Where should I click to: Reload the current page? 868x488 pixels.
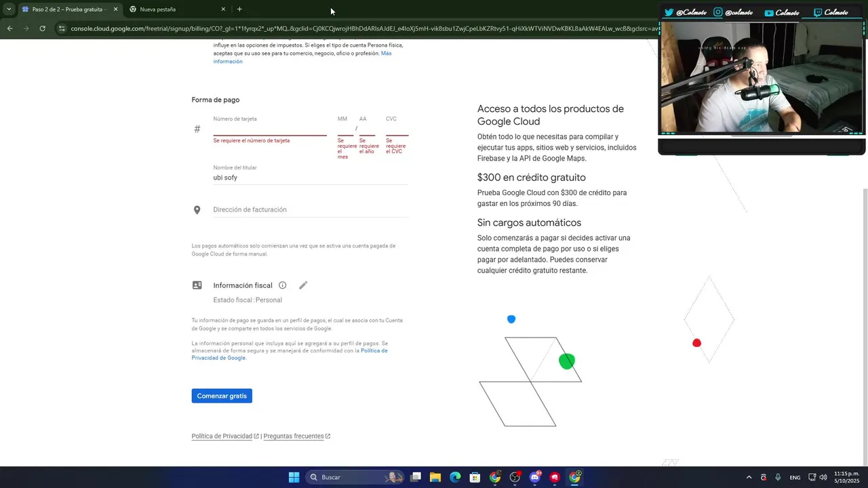click(42, 28)
